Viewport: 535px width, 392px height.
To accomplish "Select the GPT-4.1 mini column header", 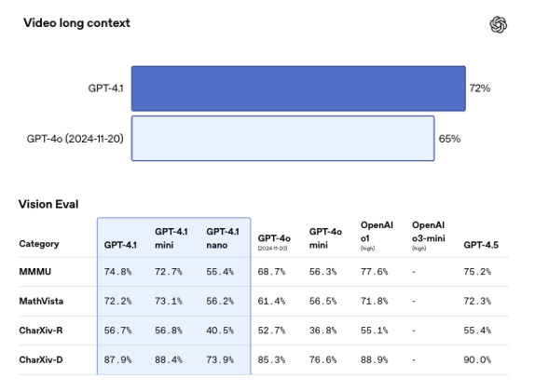I will click(x=171, y=238).
